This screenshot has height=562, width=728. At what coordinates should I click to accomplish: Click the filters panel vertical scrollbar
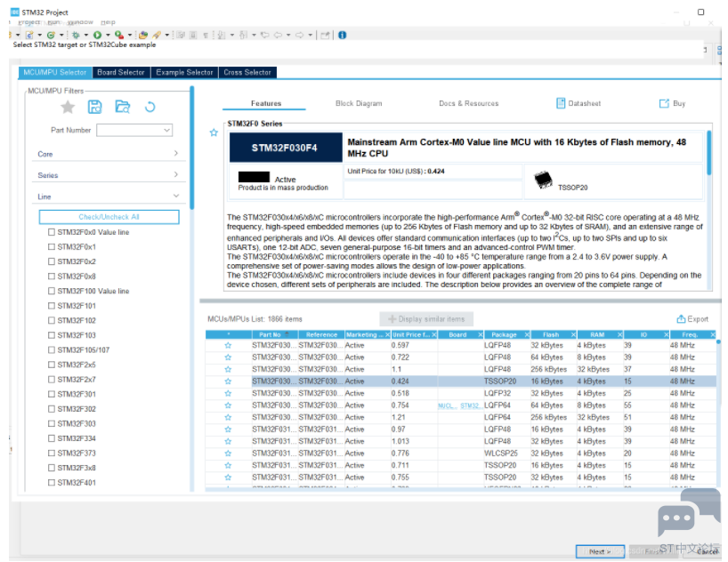pyautogui.click(x=191, y=149)
